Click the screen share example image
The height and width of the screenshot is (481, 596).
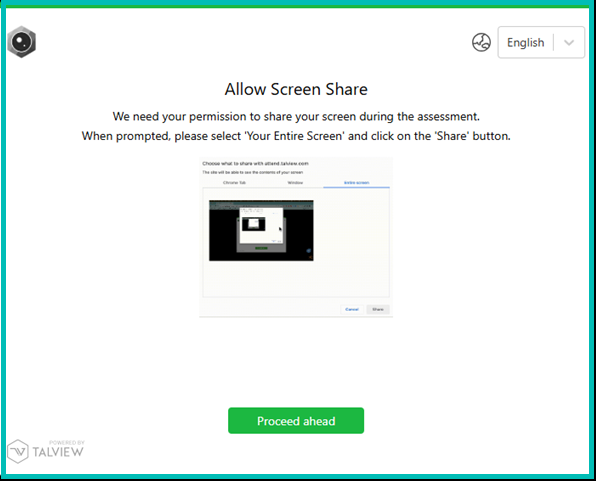tap(296, 237)
